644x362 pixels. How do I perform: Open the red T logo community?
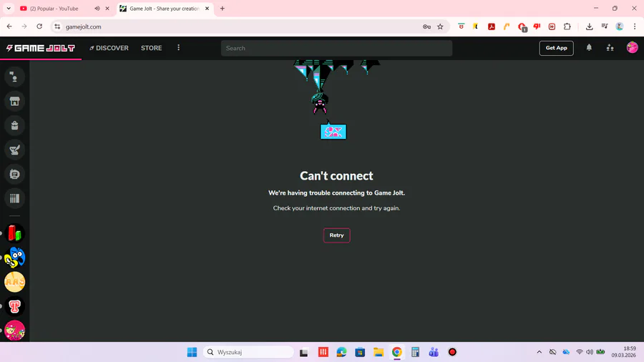pos(15,306)
